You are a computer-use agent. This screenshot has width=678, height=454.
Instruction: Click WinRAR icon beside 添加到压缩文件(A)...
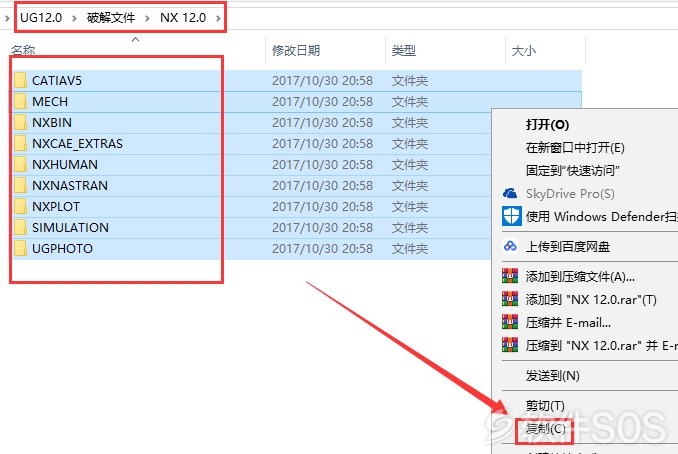[x=510, y=276]
